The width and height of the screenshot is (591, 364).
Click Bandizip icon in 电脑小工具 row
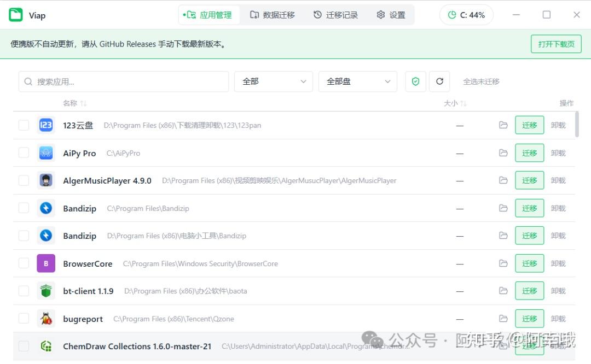coord(46,236)
